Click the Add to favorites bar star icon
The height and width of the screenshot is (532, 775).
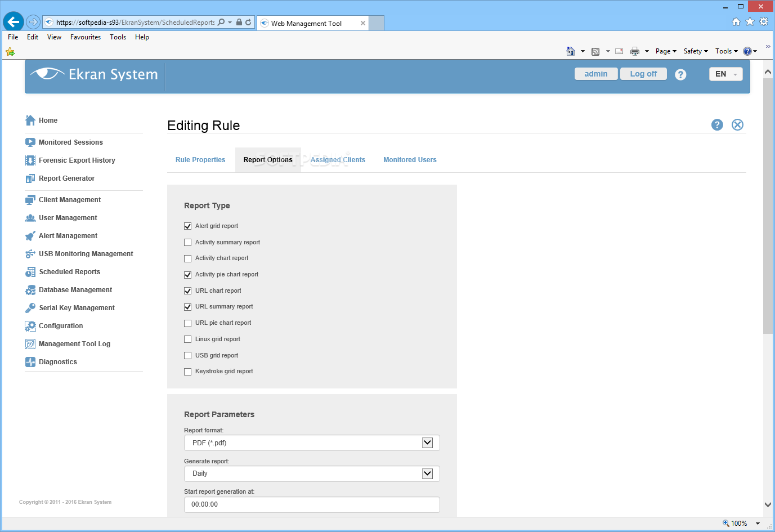(x=10, y=52)
